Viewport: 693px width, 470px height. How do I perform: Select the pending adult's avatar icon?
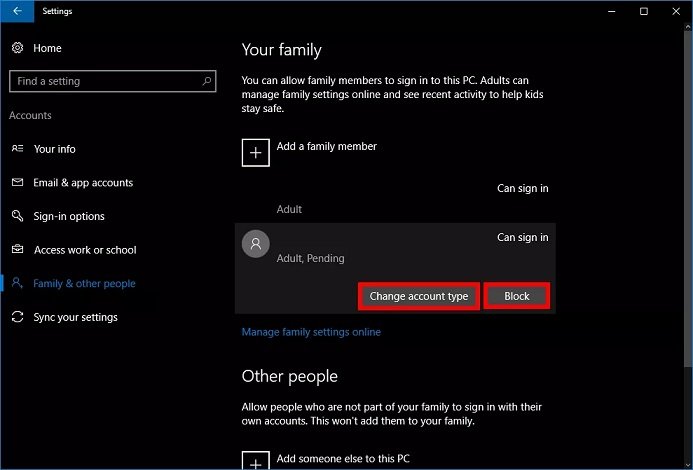256,244
